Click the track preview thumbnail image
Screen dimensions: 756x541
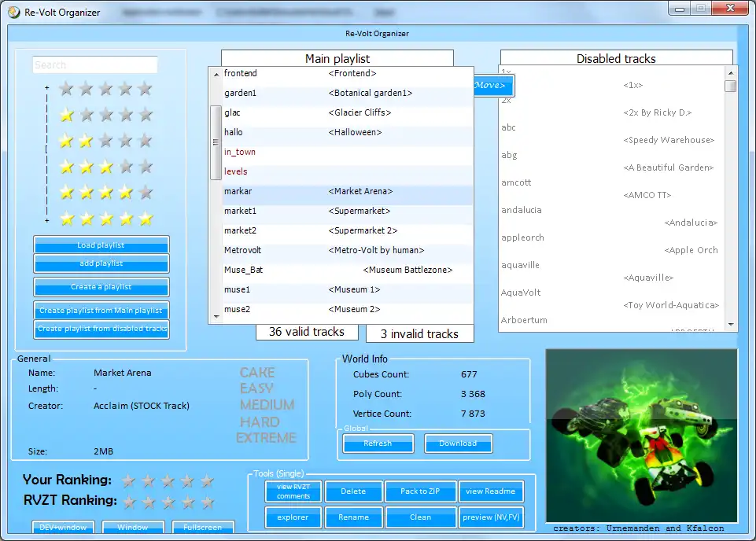click(641, 436)
